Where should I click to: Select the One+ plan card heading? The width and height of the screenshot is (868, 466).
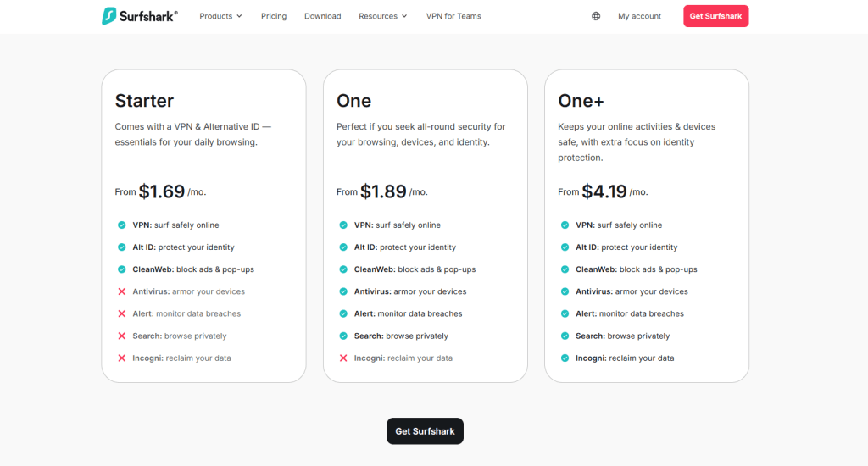tap(581, 101)
